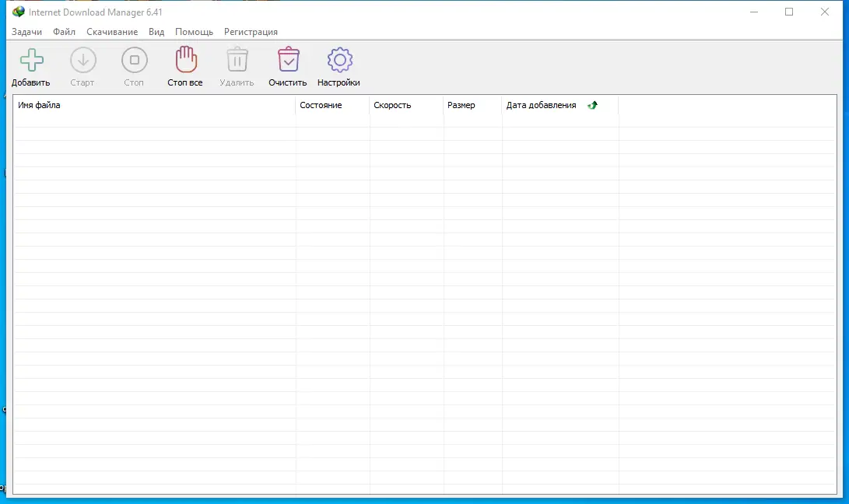Click the Дата добавления column header
The width and height of the screenshot is (849, 504).
point(541,105)
